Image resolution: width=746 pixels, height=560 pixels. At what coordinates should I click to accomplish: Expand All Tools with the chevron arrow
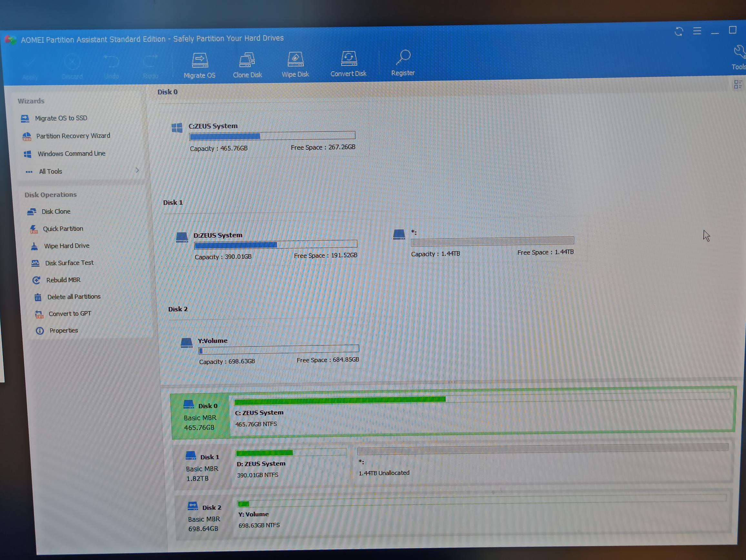pyautogui.click(x=137, y=170)
